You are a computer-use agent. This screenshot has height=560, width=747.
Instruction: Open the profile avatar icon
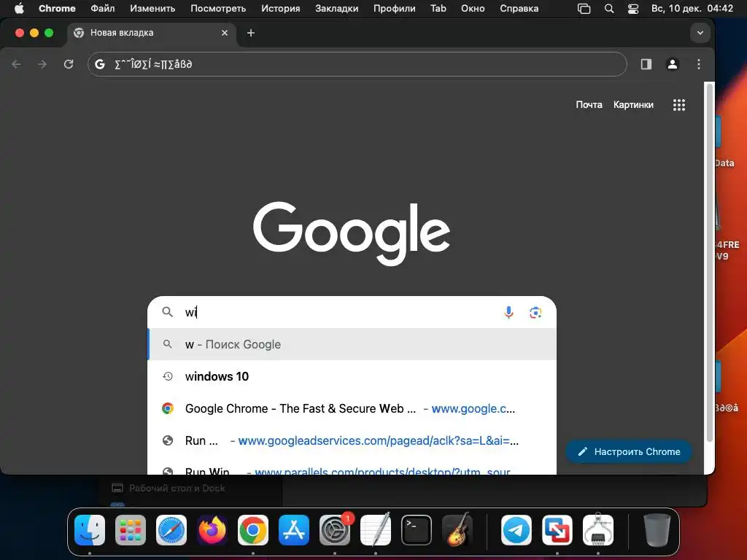click(672, 64)
